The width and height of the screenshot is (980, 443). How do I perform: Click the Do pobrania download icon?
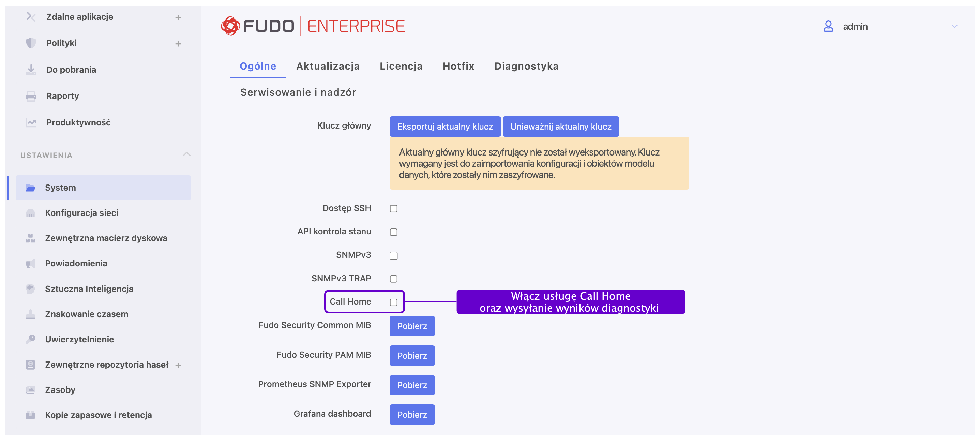click(31, 70)
